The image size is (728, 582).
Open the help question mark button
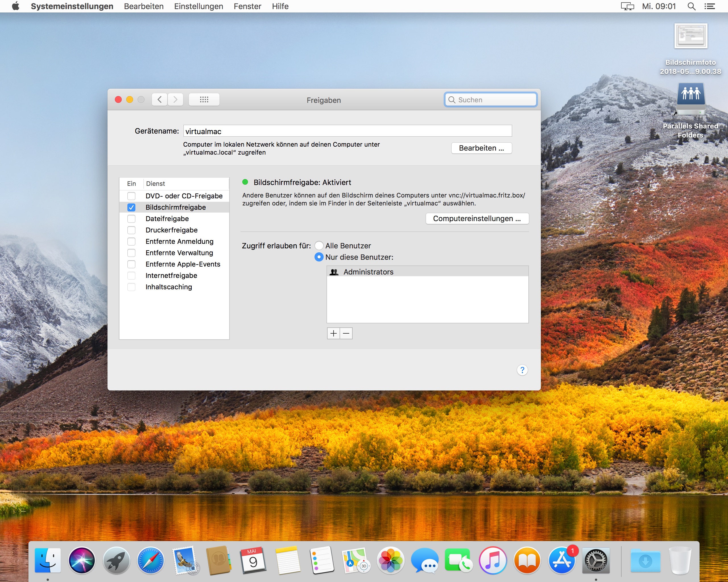tap(522, 370)
